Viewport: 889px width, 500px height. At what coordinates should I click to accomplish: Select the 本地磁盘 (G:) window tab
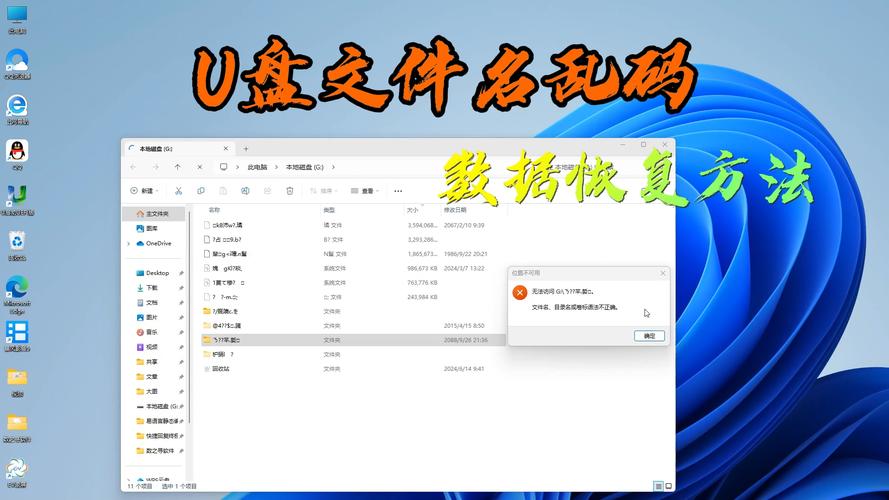click(179, 149)
